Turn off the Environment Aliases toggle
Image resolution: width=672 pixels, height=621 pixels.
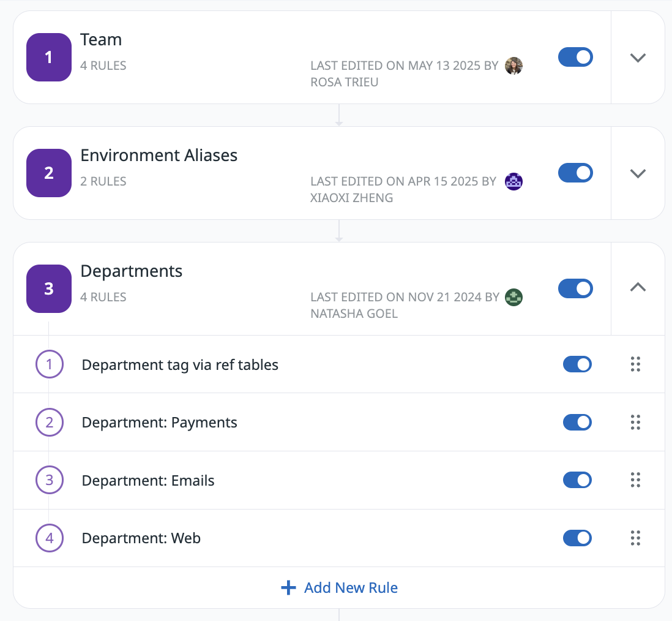(575, 173)
